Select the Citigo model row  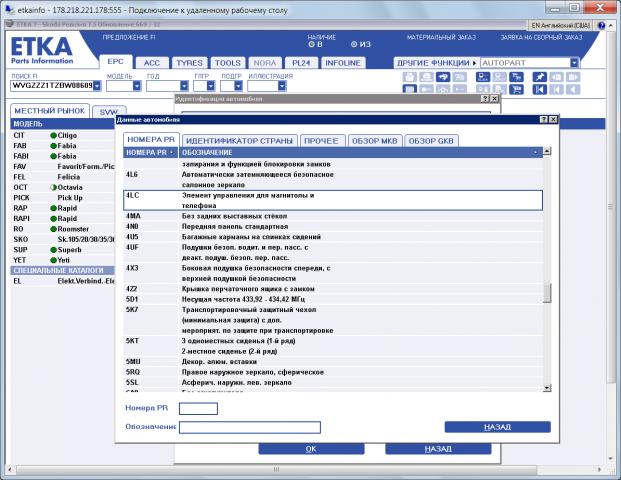click(63, 135)
